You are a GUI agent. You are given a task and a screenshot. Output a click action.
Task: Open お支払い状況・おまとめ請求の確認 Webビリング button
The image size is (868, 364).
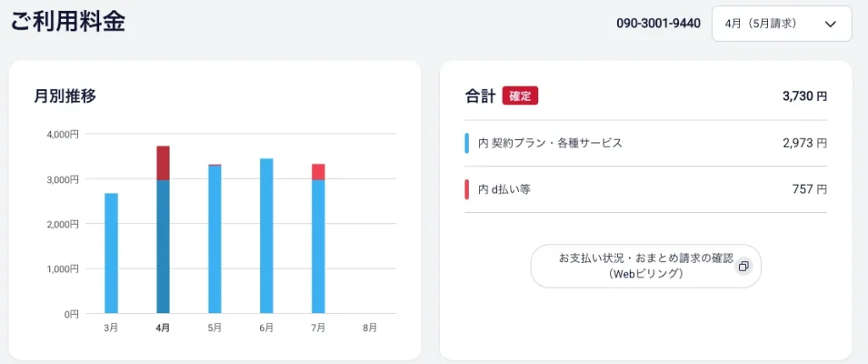[x=645, y=266]
